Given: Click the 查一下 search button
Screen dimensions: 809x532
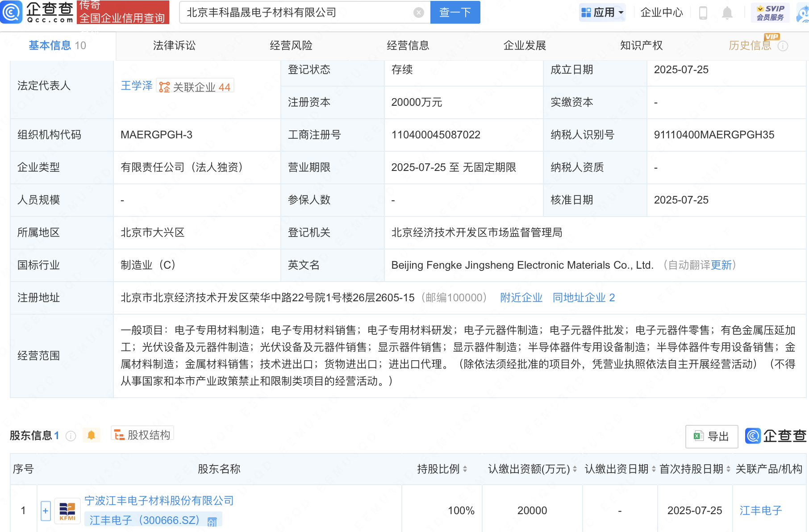Looking at the screenshot, I should (455, 12).
